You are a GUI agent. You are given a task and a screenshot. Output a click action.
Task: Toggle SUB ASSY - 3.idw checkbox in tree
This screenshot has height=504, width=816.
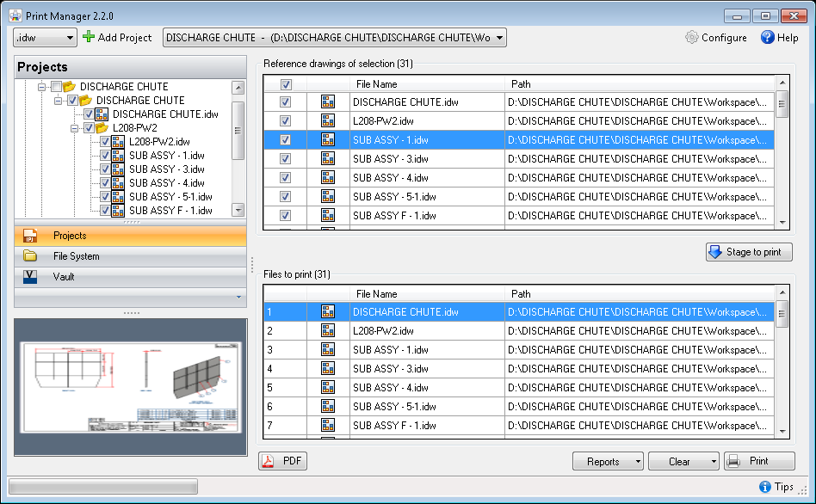coord(105,169)
